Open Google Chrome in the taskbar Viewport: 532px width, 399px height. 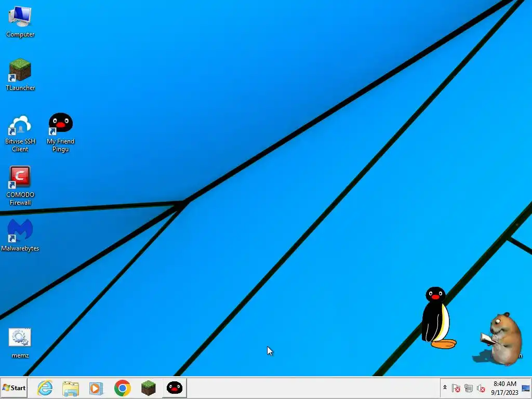[x=123, y=388]
